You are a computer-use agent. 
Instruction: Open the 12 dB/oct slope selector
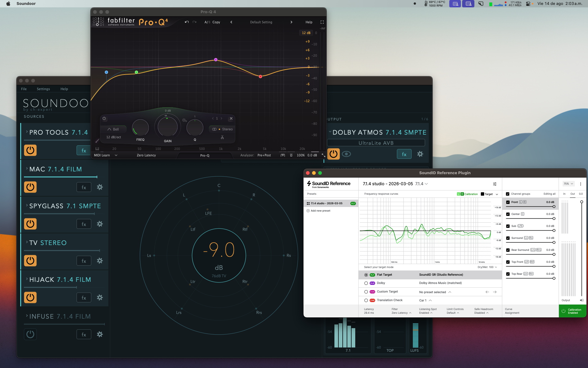pyautogui.click(x=114, y=137)
